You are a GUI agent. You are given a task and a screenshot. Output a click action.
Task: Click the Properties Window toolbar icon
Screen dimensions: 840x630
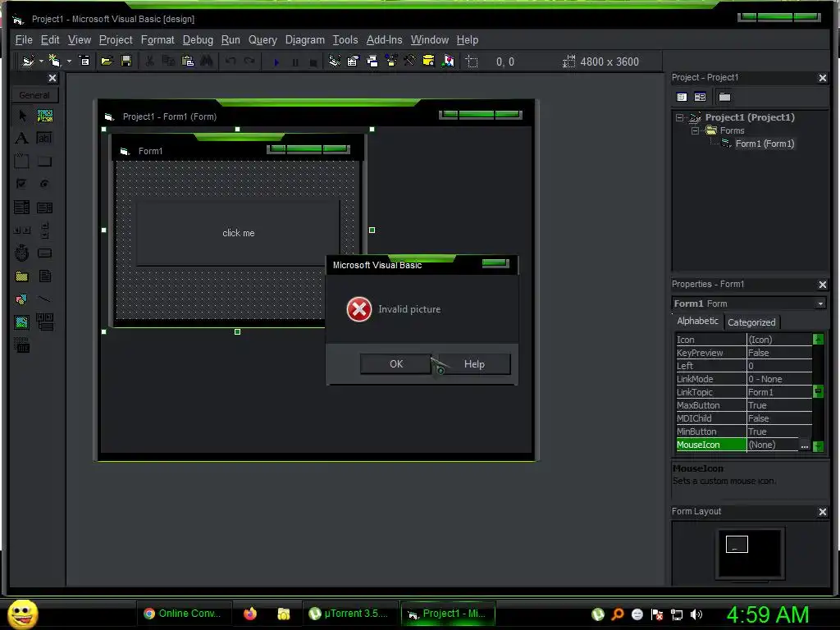tap(353, 61)
